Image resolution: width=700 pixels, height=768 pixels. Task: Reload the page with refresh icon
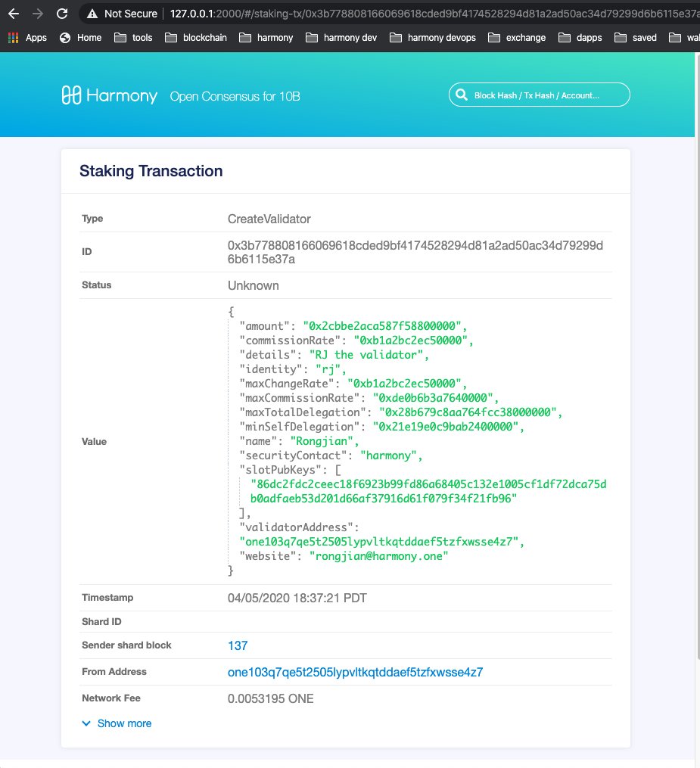62,14
